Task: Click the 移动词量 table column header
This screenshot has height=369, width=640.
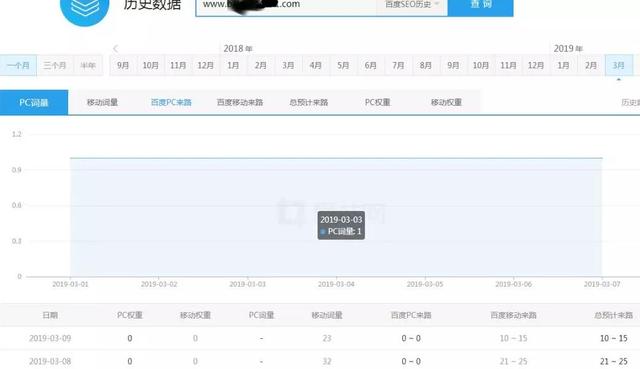Action: click(327, 315)
